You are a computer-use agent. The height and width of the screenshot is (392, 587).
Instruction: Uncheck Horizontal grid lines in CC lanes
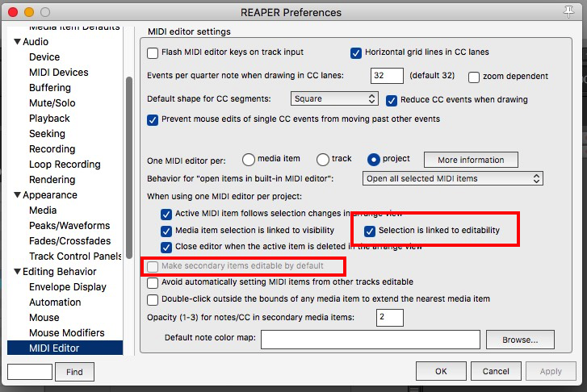click(355, 52)
